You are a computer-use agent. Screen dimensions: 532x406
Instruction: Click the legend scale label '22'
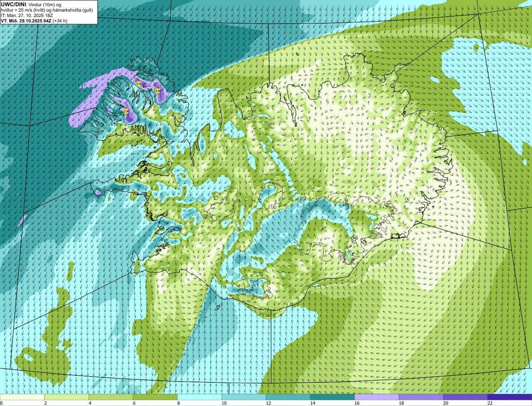tap(490, 403)
